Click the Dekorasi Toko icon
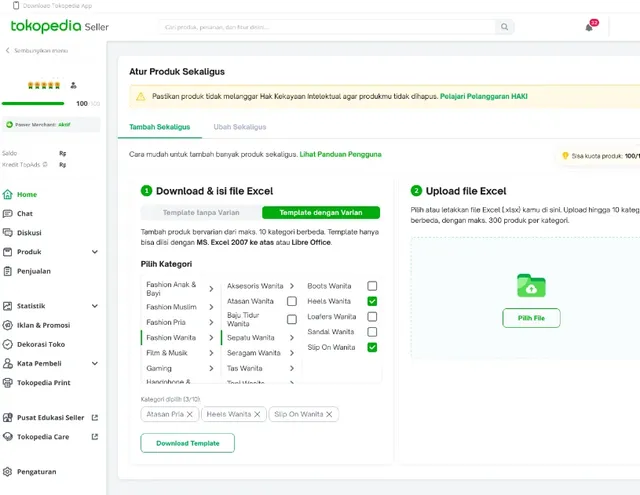This screenshot has width=640, height=495. tap(7, 344)
